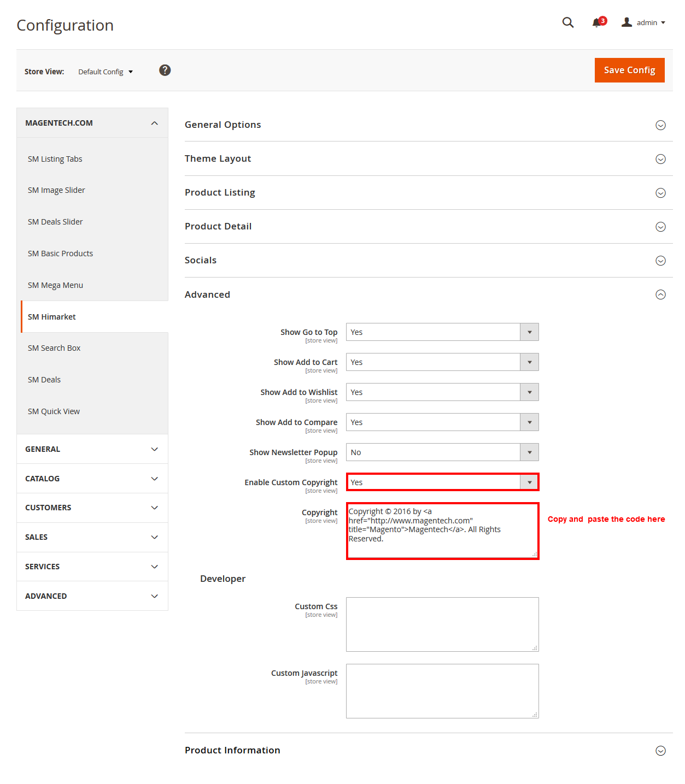Focus the Custom Css text area
The image size is (685, 784).
[442, 624]
